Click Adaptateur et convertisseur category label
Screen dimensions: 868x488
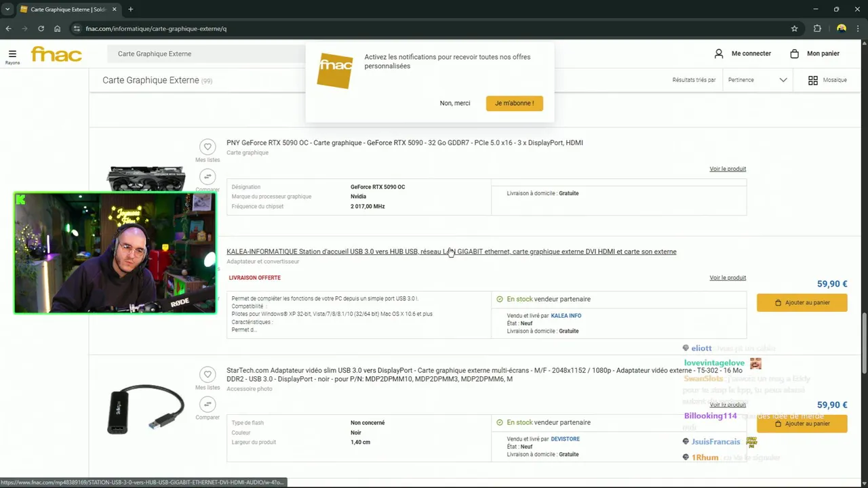(x=262, y=262)
